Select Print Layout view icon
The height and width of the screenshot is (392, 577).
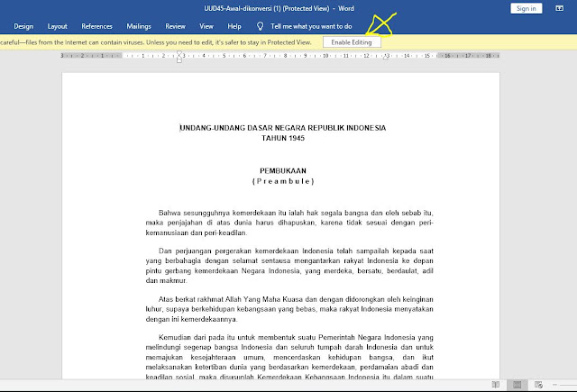(517, 385)
